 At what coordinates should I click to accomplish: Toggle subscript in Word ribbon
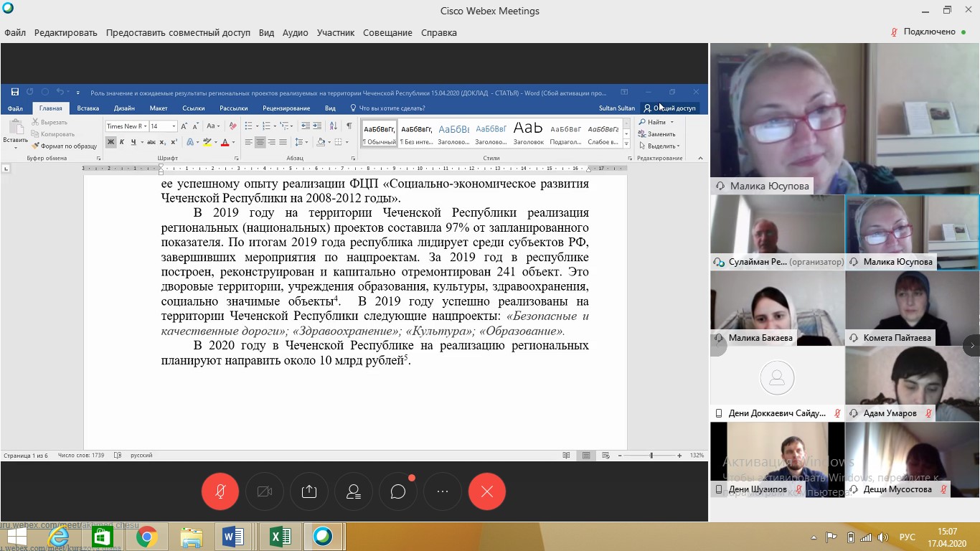click(x=163, y=142)
